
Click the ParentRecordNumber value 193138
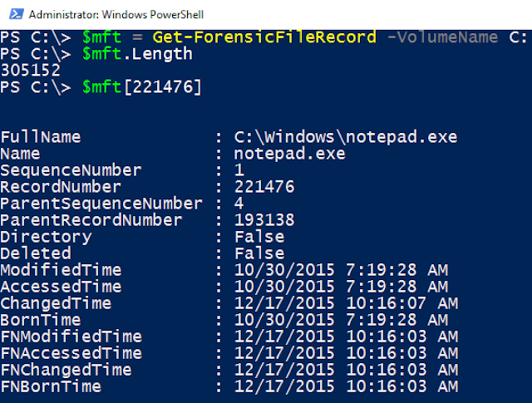(x=264, y=220)
